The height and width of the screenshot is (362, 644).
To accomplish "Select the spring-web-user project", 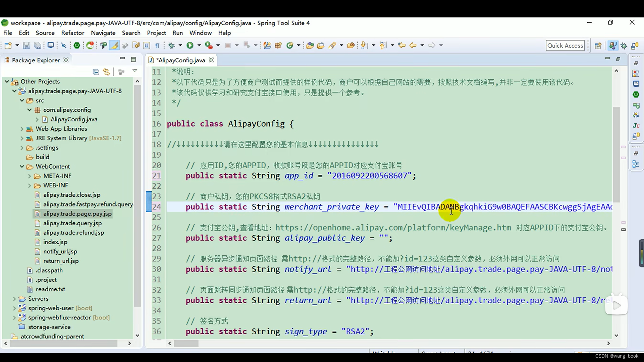I will pyautogui.click(x=51, y=308).
